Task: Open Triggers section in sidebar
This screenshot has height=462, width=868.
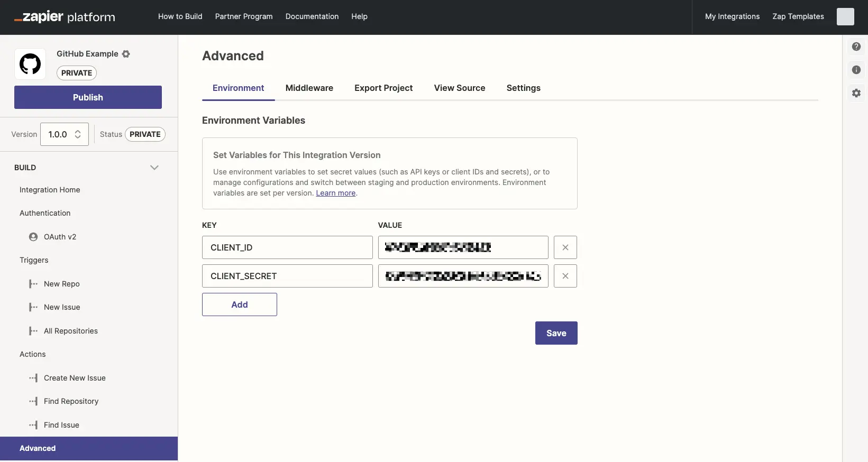Action: [x=34, y=260]
